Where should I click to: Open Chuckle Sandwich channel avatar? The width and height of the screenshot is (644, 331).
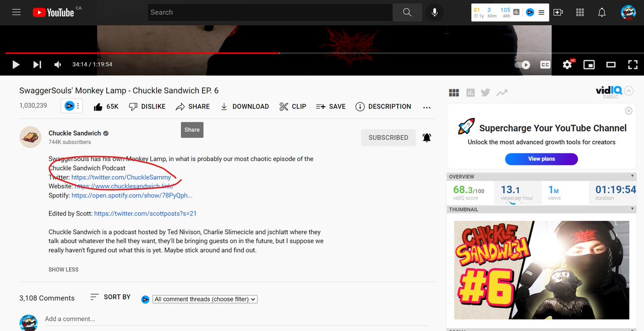pyautogui.click(x=31, y=137)
